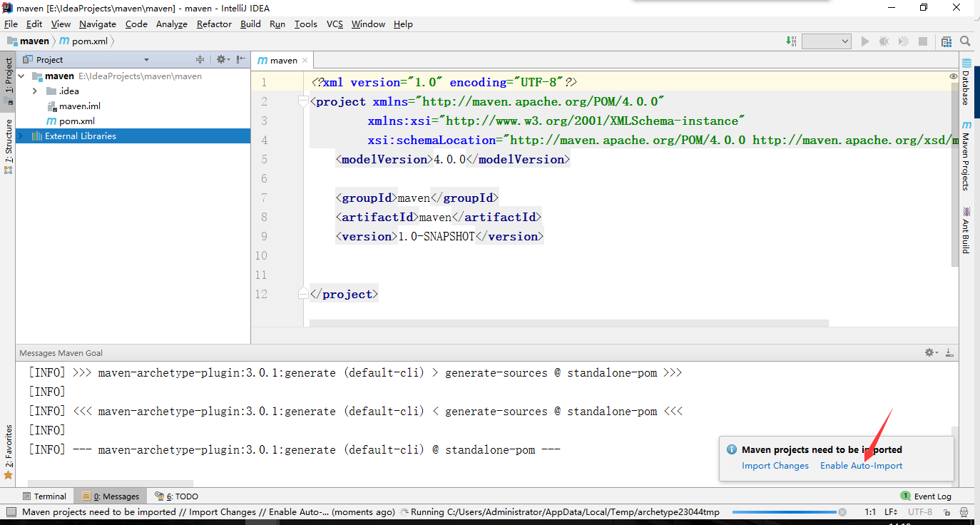This screenshot has width=980, height=525.
Task: Click the background task progress bar
Action: 784,512
